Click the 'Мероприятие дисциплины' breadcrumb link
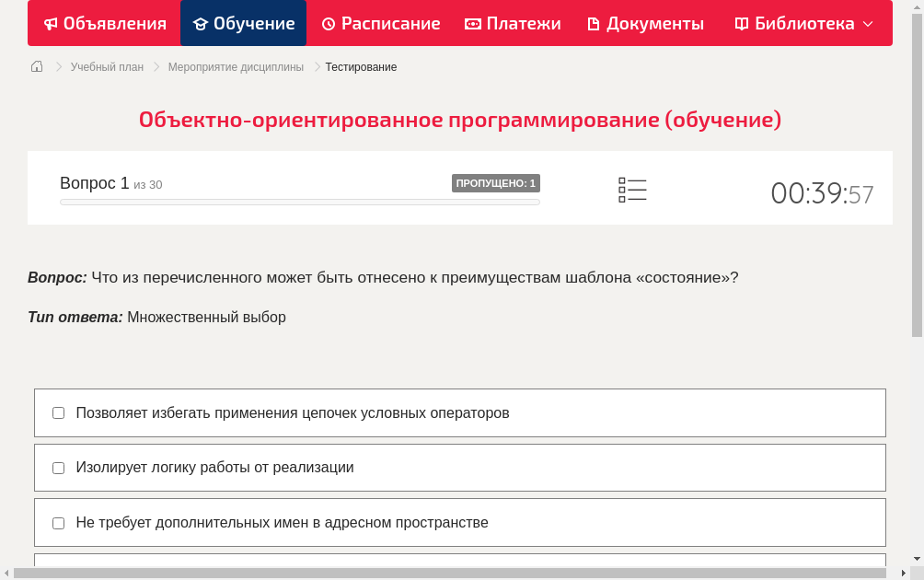 click(x=236, y=66)
